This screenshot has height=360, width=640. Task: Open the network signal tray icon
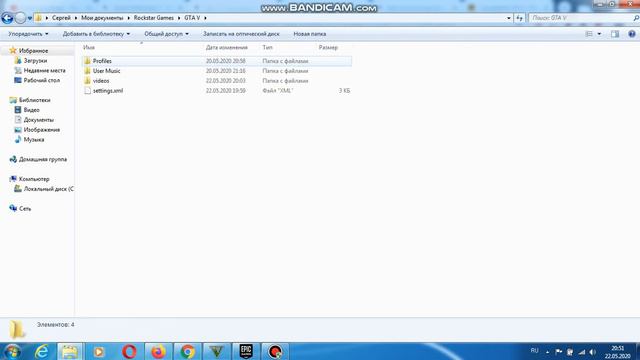pyautogui.click(x=582, y=352)
